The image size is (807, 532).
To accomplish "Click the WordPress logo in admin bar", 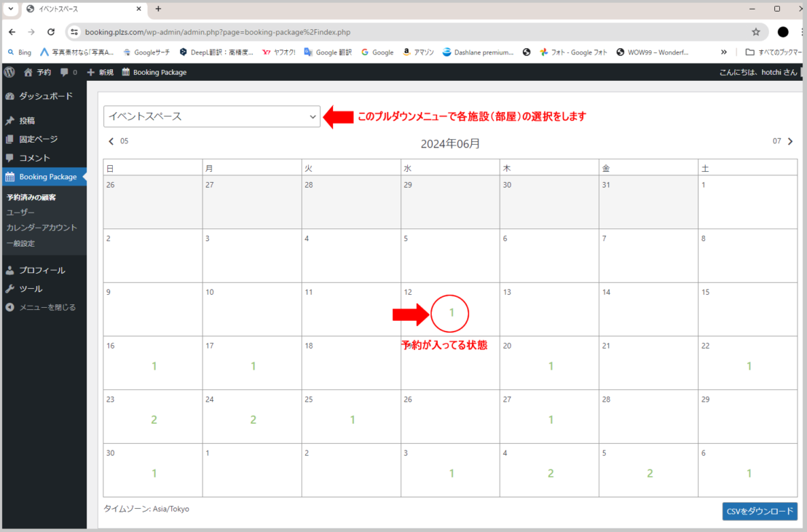I will pos(9,72).
